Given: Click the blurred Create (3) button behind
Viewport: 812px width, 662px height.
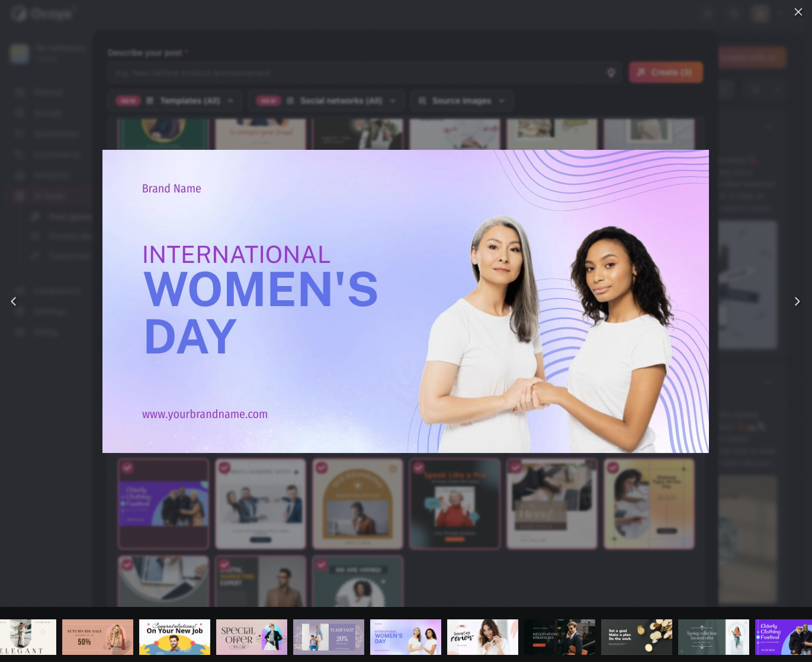Looking at the screenshot, I should pyautogui.click(x=666, y=72).
